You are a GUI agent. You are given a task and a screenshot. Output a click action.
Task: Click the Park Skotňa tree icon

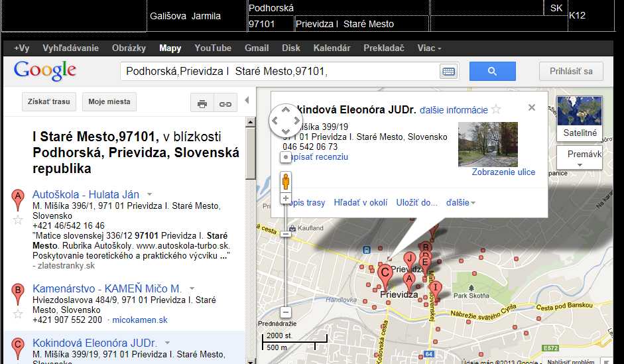coord(471,288)
